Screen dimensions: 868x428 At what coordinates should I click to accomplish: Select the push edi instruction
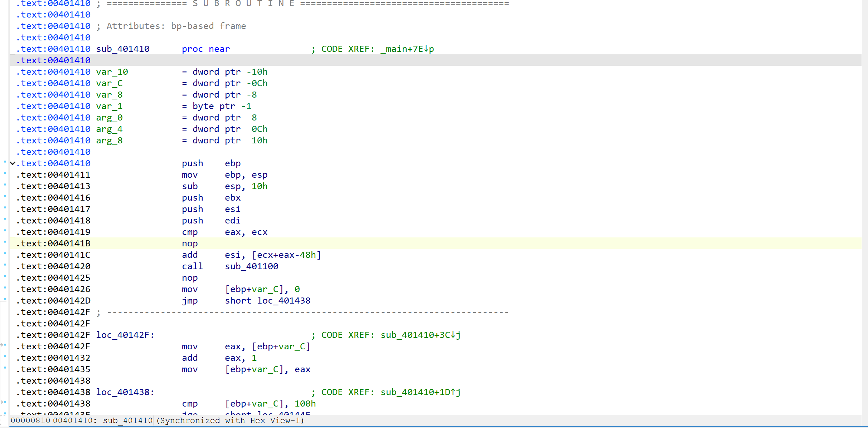(211, 221)
